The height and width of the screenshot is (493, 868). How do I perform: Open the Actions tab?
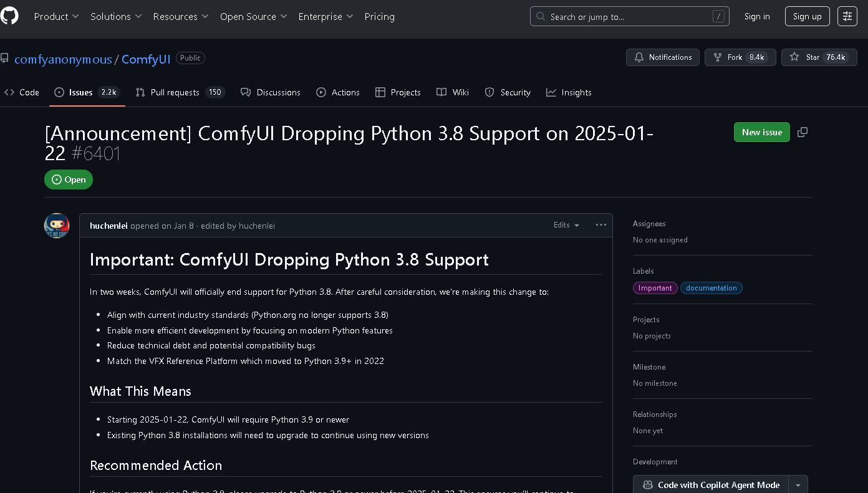click(x=338, y=92)
